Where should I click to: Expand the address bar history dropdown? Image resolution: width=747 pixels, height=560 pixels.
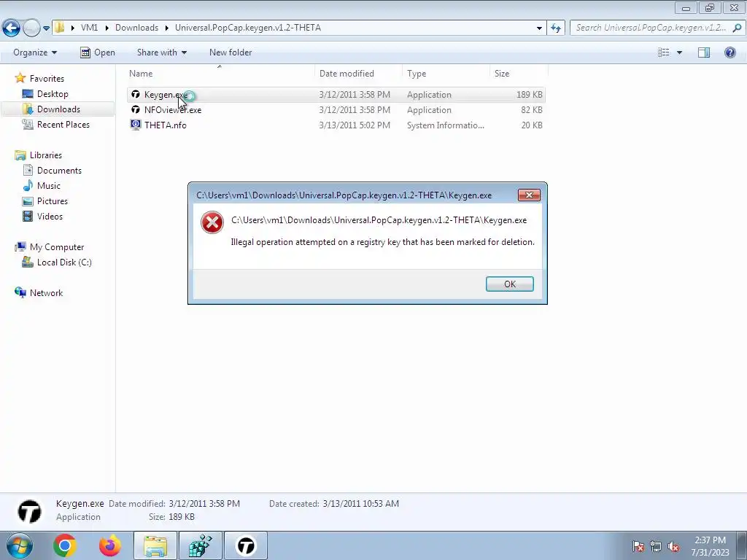click(x=539, y=28)
